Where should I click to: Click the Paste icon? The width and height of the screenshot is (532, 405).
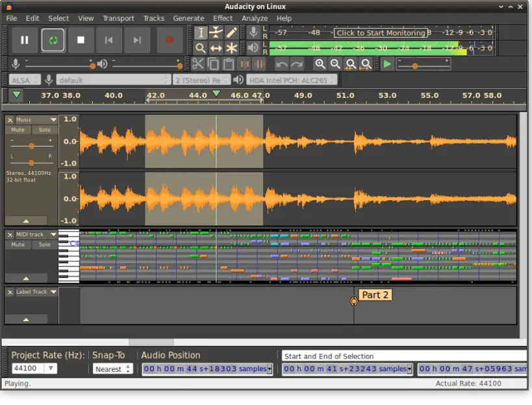coord(228,64)
